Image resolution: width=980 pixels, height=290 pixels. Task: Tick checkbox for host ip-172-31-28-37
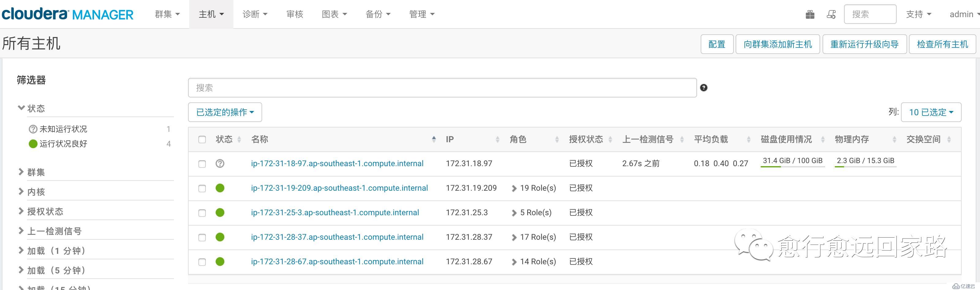pos(202,238)
